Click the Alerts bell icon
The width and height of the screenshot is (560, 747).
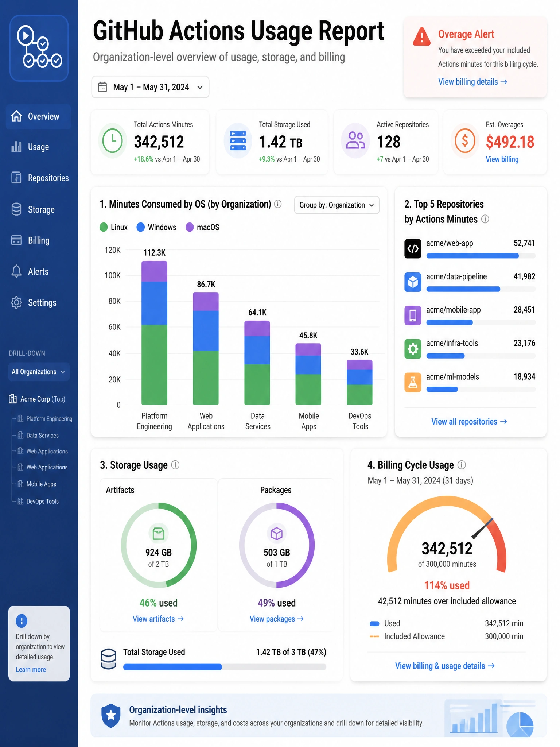[16, 271]
